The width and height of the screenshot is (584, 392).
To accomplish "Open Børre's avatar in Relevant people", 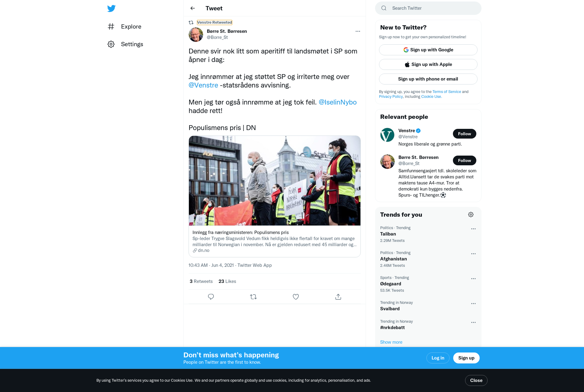I will (x=388, y=162).
